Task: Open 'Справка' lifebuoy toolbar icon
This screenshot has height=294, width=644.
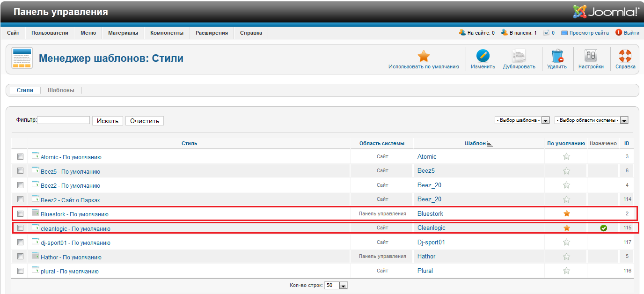Action: click(x=625, y=56)
